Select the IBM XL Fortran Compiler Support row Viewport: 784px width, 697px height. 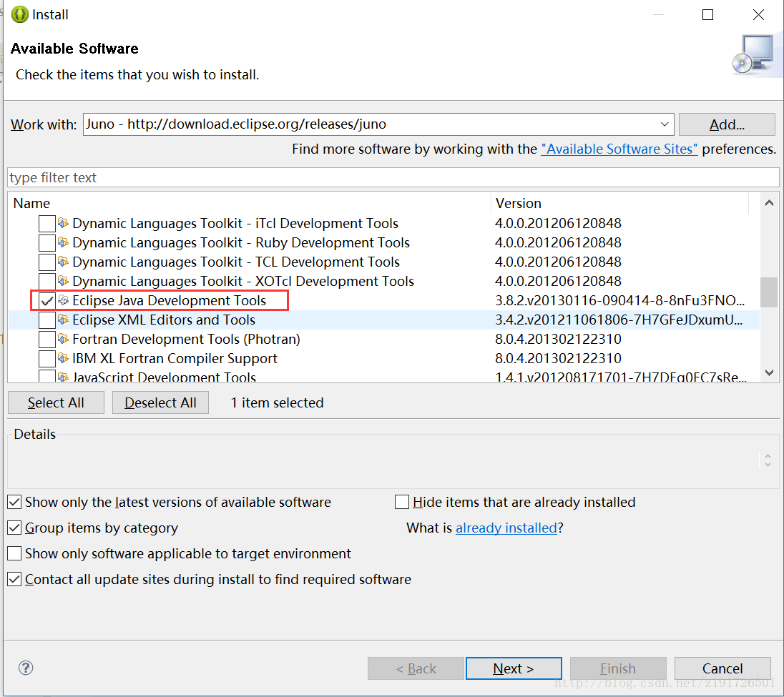pyautogui.click(x=384, y=358)
